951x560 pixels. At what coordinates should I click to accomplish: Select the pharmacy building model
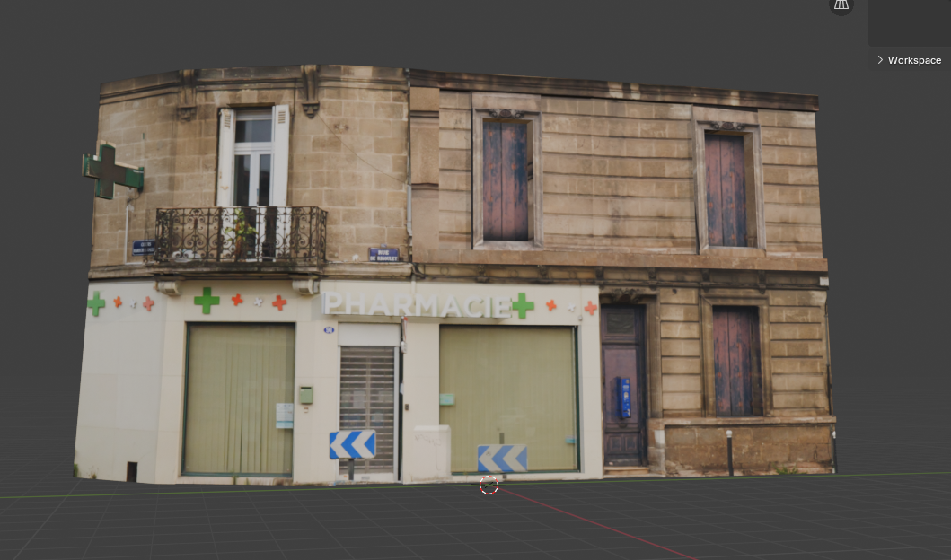[x=455, y=274]
